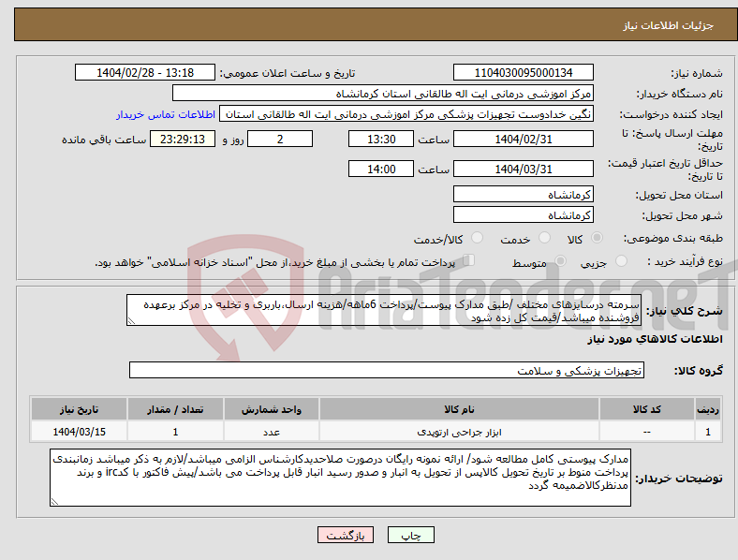Click the need date cell 1404/03/15
Image resolution: width=738 pixels, height=560 pixels.
pos(79,432)
